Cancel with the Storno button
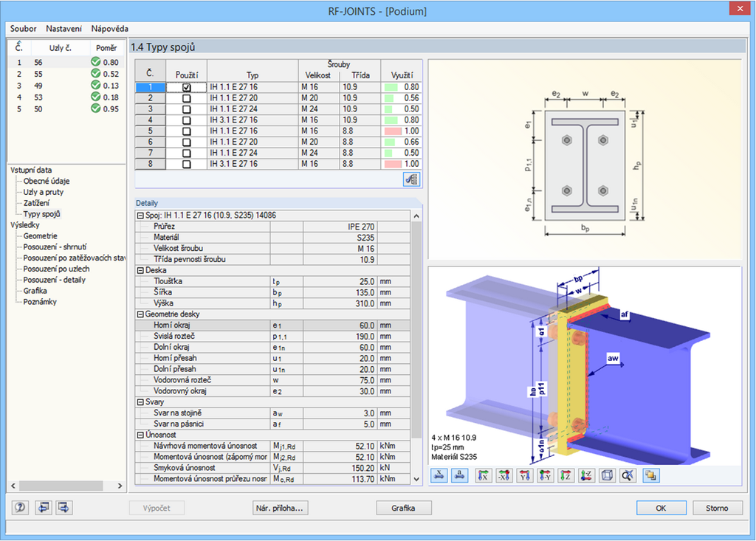The height and width of the screenshot is (541, 756). tap(717, 508)
